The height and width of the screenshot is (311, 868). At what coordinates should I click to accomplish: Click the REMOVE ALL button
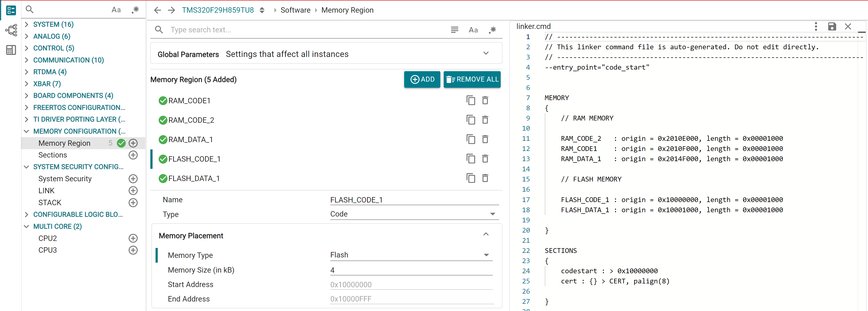[472, 79]
